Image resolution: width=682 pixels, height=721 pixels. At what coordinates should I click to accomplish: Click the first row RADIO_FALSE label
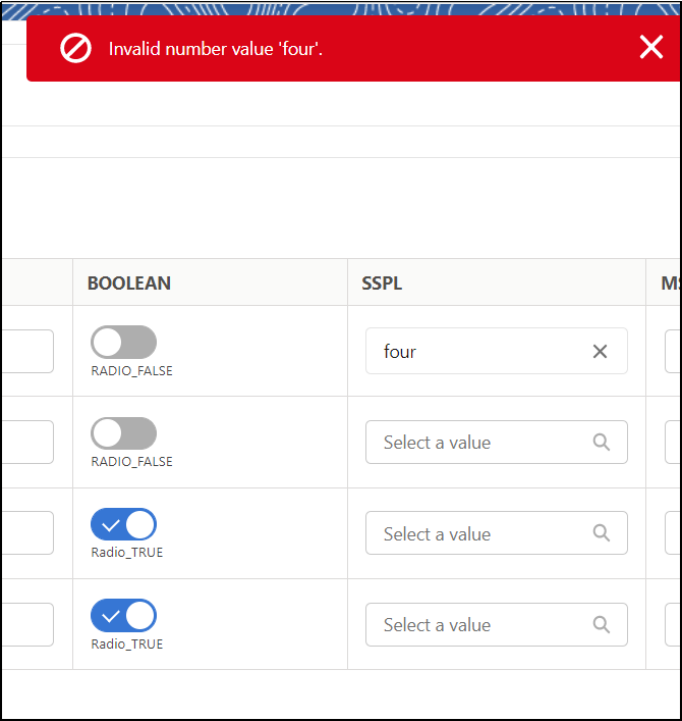click(x=132, y=371)
